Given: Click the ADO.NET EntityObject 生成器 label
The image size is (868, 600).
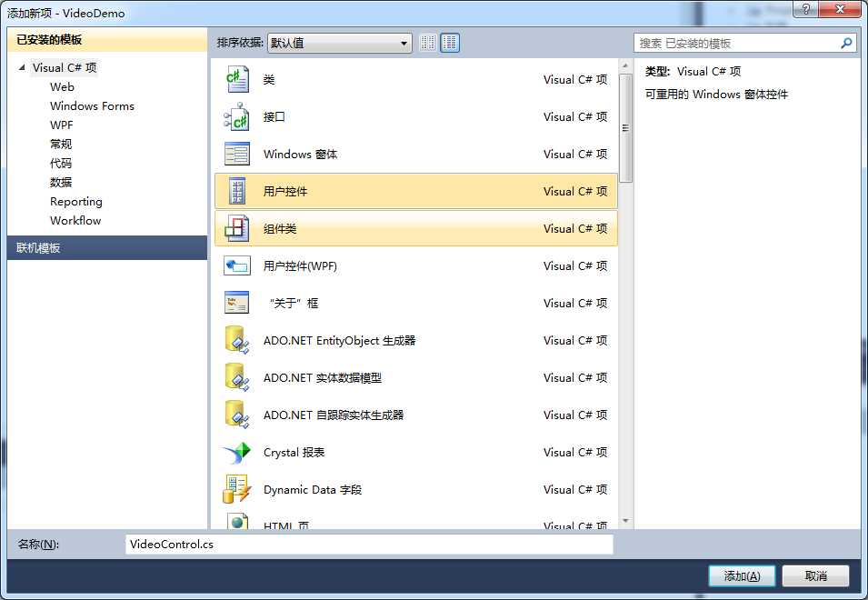Looking at the screenshot, I should [x=339, y=340].
